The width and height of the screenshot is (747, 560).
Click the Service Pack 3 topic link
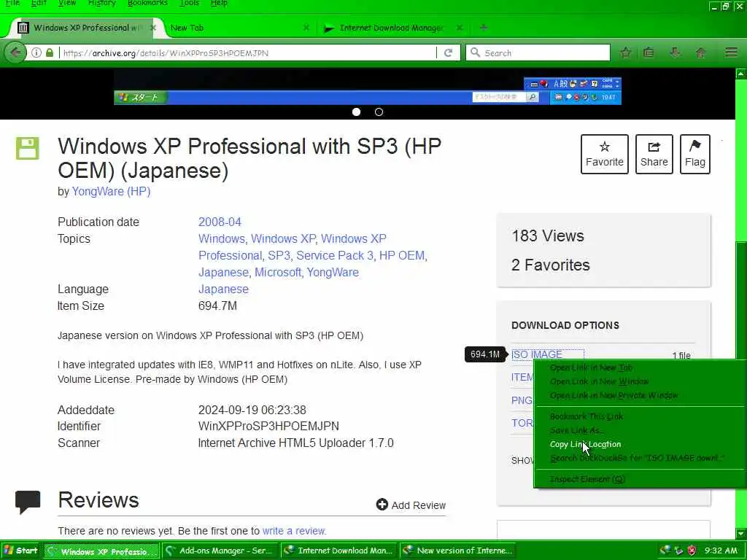tap(335, 255)
